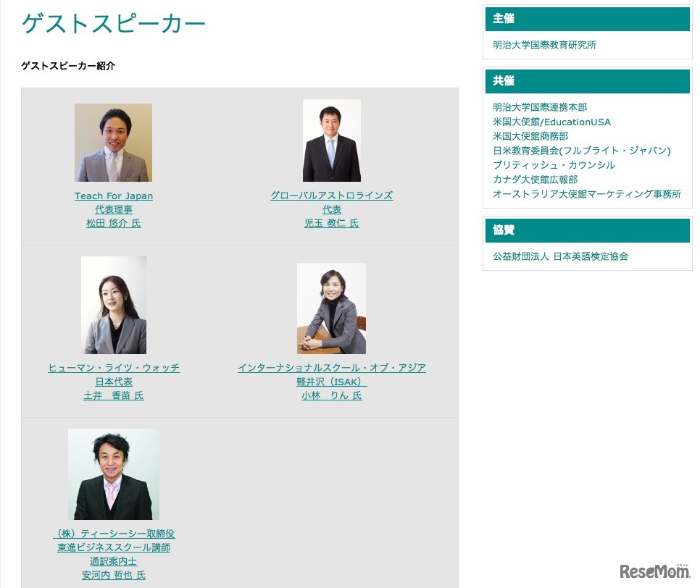Click the 共催 sidebar header
Viewport: 700px width, 588px height.
point(588,81)
